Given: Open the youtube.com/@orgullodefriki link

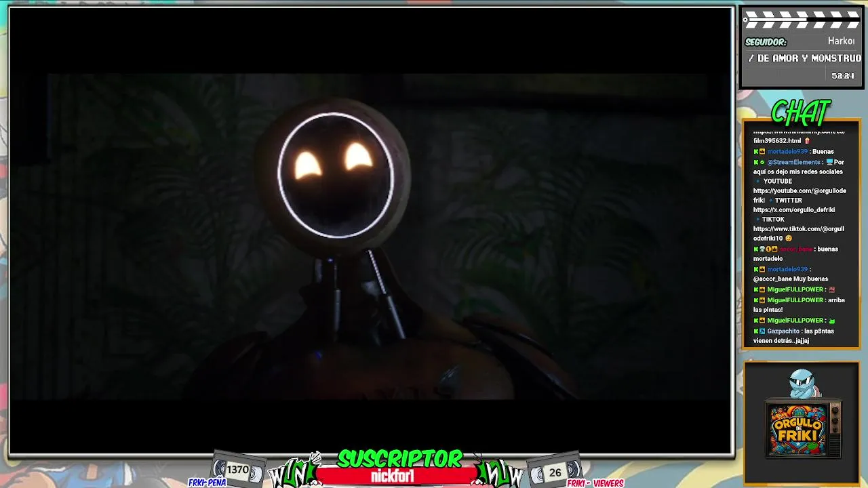Looking at the screenshot, I should tap(800, 195).
